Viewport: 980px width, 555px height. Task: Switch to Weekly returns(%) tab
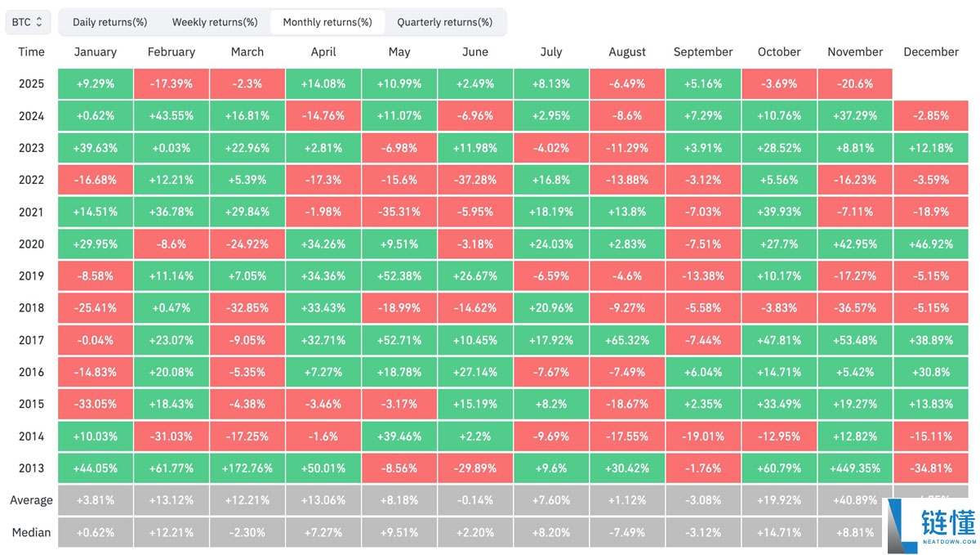(215, 22)
